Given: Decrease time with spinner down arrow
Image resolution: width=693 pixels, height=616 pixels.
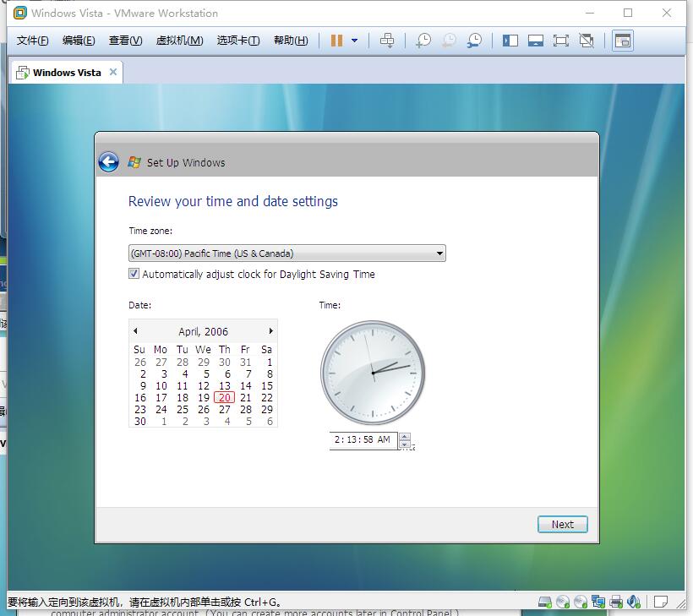Looking at the screenshot, I should (x=405, y=444).
